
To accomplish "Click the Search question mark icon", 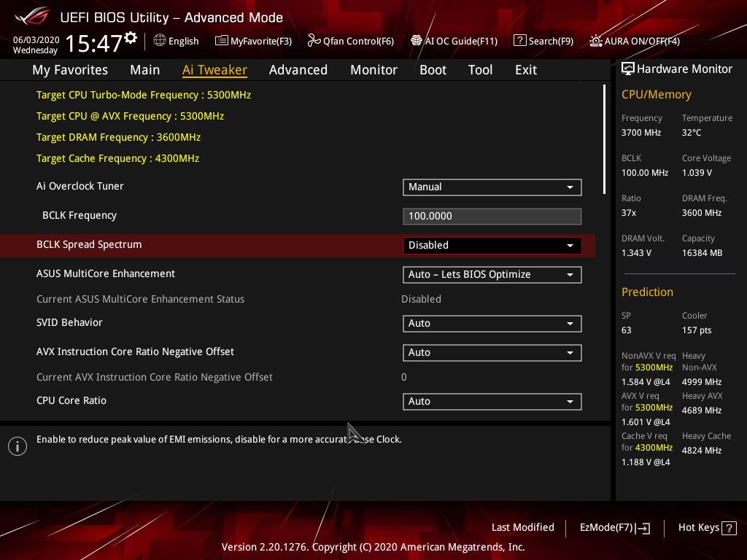I will point(519,41).
